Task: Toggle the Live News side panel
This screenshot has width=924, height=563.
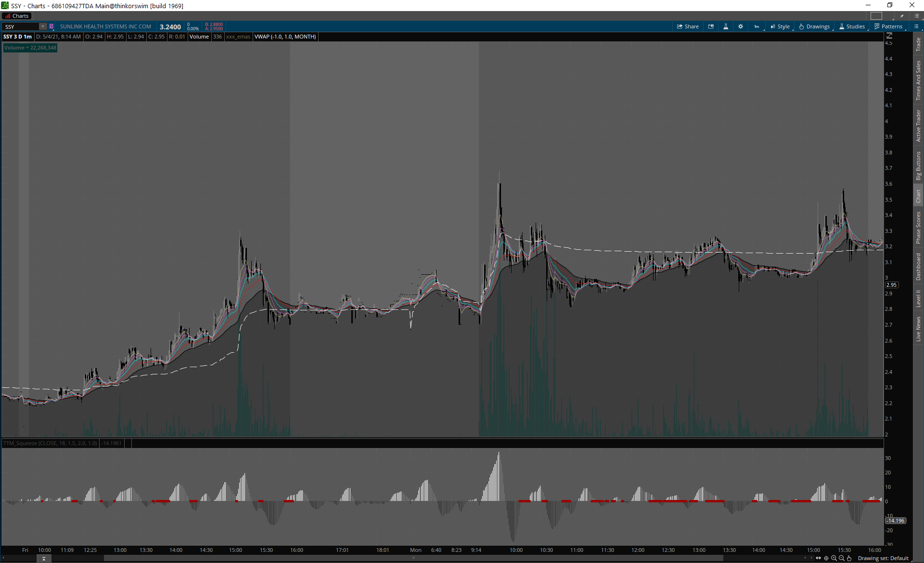Action: click(918, 329)
